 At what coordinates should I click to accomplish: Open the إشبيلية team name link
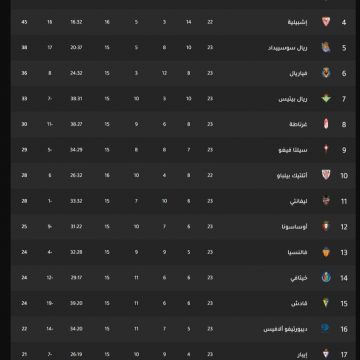298,22
